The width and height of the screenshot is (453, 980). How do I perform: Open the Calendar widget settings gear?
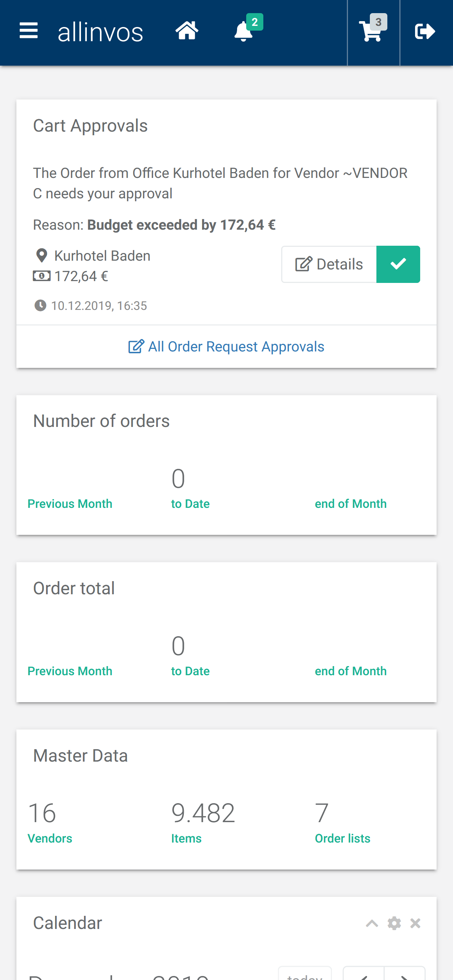[394, 923]
